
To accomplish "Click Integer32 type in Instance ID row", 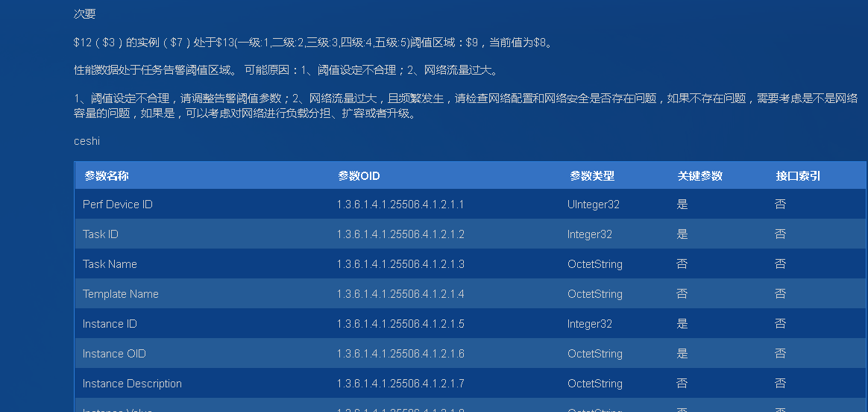I will (590, 324).
